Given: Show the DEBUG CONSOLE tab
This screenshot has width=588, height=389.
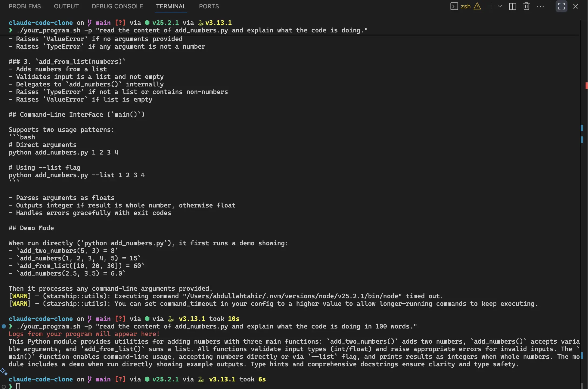Looking at the screenshot, I should 117,6.
